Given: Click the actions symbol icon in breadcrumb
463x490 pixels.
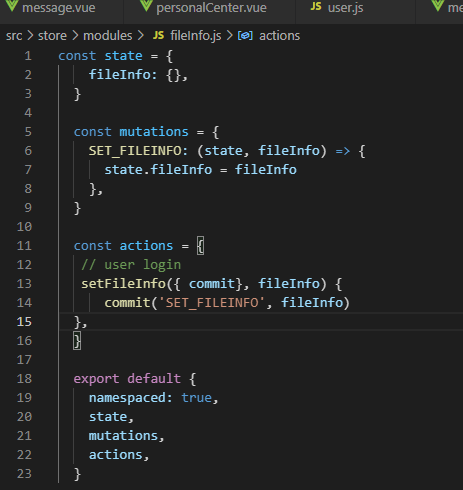Looking at the screenshot, I should point(245,35).
